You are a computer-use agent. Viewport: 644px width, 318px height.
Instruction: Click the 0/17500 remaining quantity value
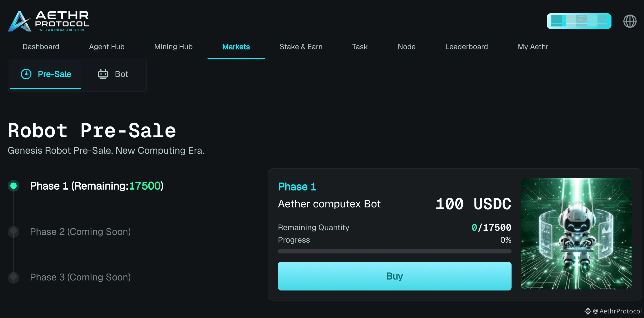[x=491, y=228]
